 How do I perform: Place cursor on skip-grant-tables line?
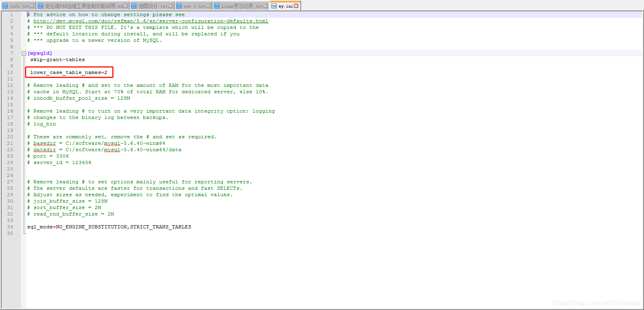[x=58, y=60]
